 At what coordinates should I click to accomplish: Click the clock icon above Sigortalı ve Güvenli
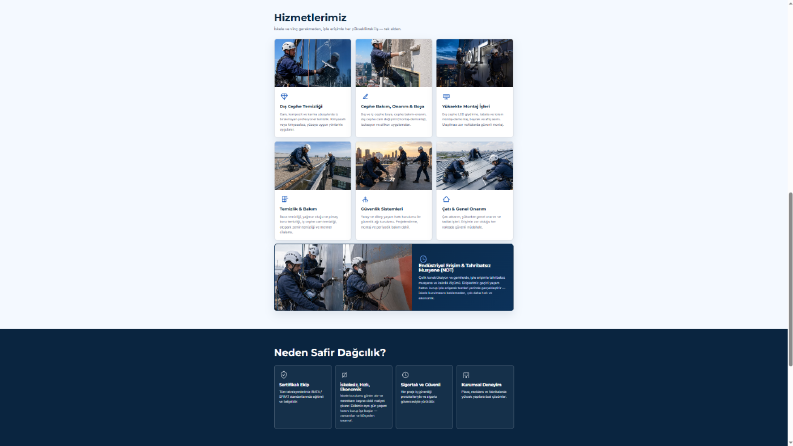click(405, 375)
